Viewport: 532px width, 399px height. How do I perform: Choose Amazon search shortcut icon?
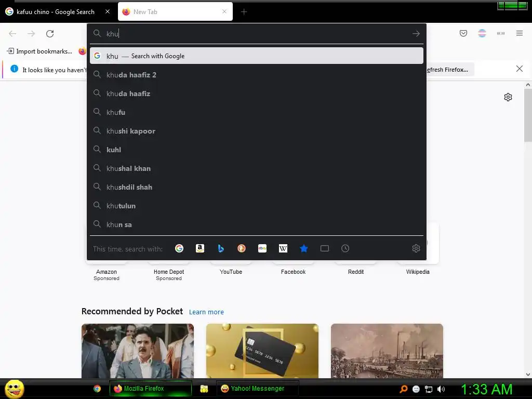pos(200,248)
